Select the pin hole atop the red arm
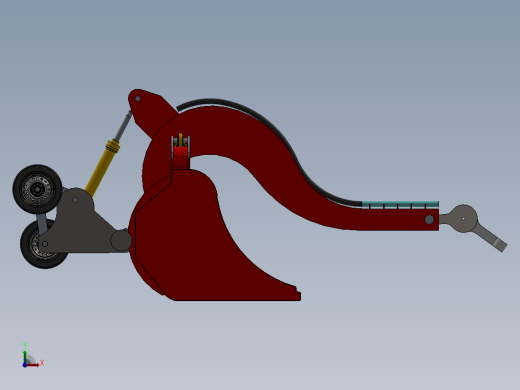This screenshot has height=390, width=520. (x=138, y=99)
